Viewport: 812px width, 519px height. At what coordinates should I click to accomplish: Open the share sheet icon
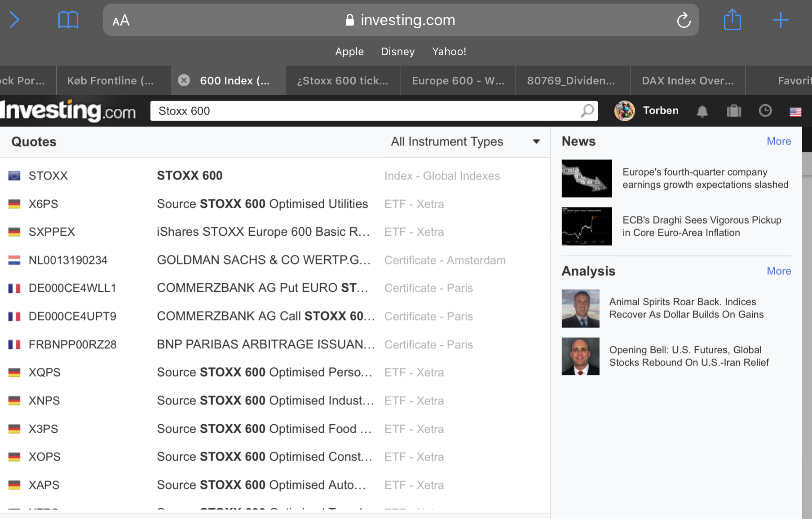(733, 20)
